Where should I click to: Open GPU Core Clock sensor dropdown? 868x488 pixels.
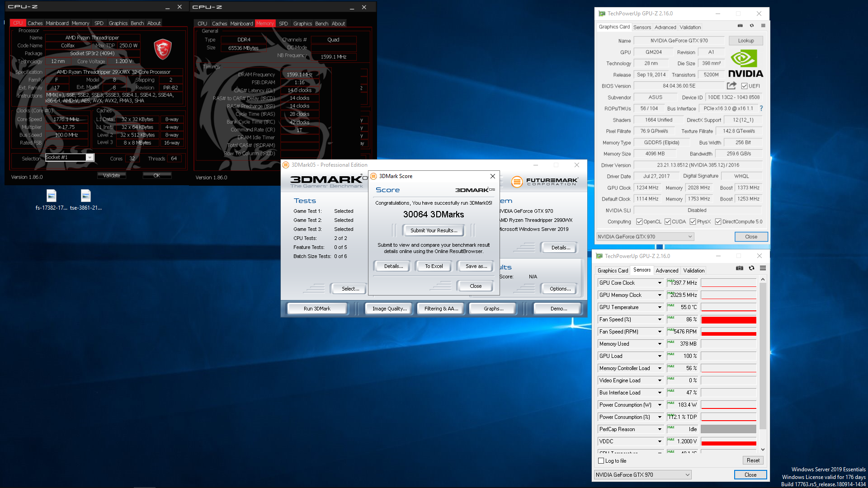coord(660,283)
